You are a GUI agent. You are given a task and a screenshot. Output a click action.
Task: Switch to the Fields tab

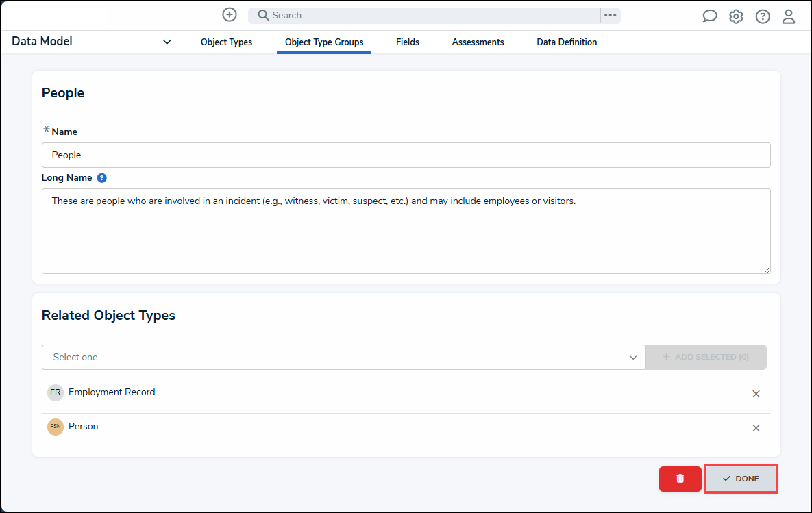tap(407, 42)
